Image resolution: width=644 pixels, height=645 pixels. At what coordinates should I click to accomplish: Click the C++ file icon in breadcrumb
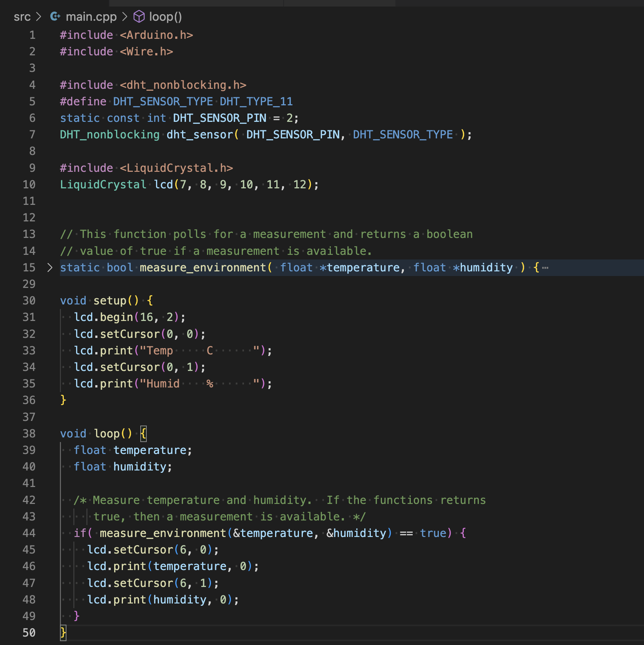coord(55,17)
